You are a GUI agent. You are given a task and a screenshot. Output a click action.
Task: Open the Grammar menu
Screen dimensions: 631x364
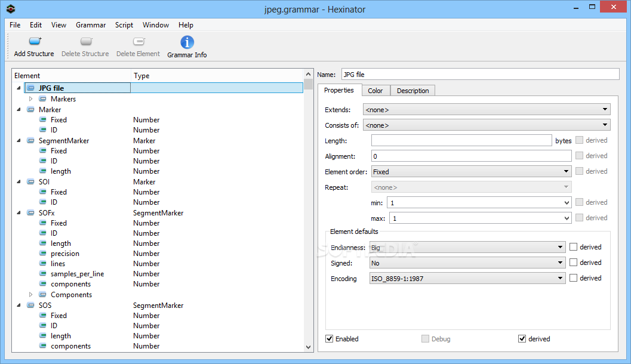(91, 25)
